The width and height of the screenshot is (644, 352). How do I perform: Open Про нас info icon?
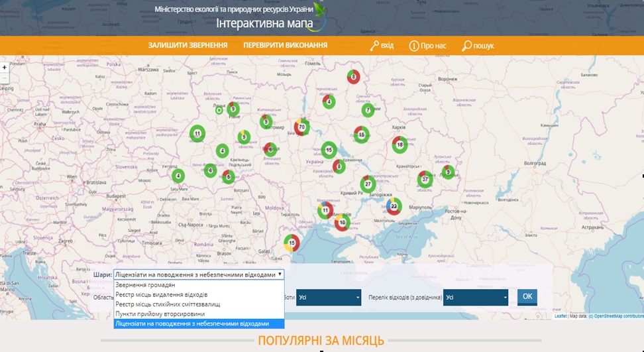click(x=414, y=46)
